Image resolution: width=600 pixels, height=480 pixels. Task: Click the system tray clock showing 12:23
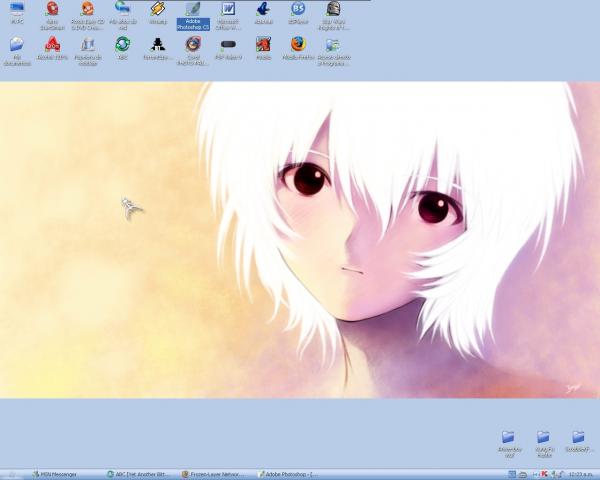581,474
